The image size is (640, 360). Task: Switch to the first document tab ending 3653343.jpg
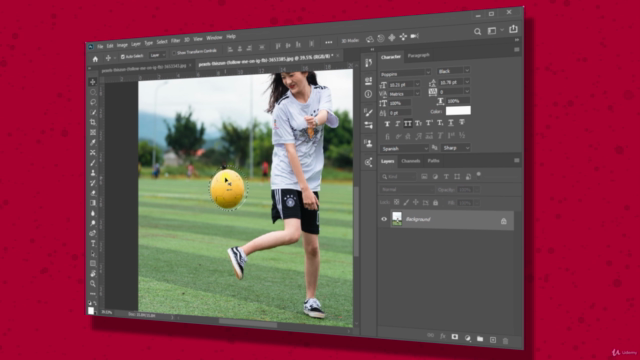click(144, 69)
